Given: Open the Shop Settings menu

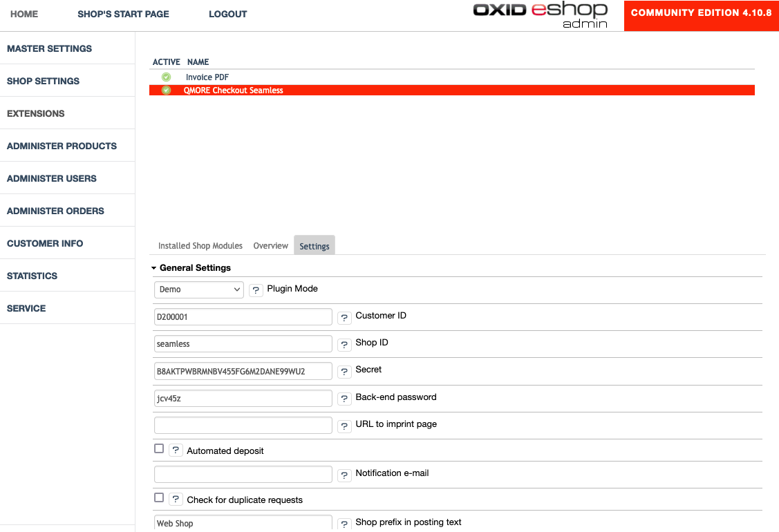Looking at the screenshot, I should [44, 81].
